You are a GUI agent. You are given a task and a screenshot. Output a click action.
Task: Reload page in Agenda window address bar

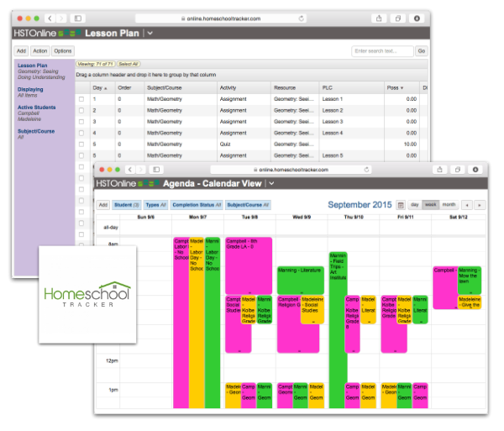[x=366, y=170]
